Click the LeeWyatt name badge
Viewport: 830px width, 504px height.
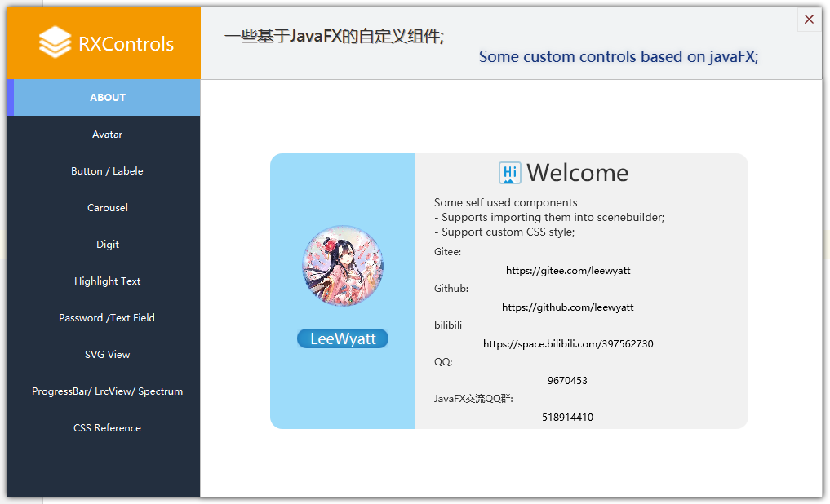click(343, 339)
